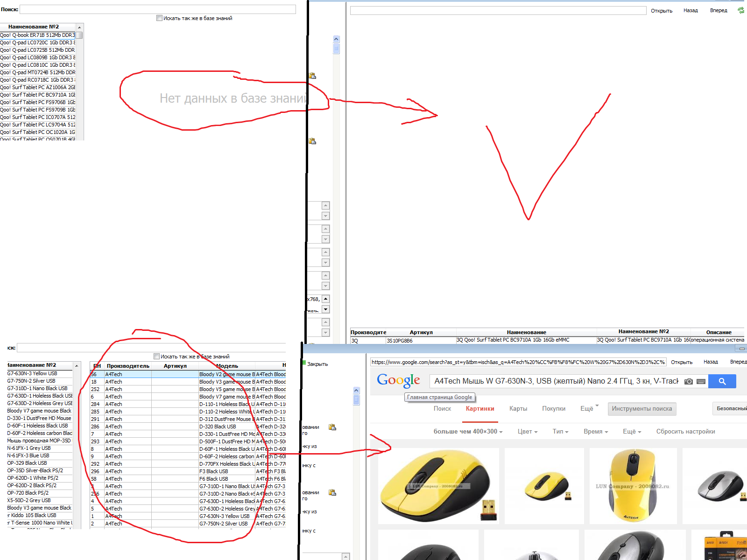
Task: Click the Производитель column header in A4Tech table
Action: pyautogui.click(x=128, y=366)
